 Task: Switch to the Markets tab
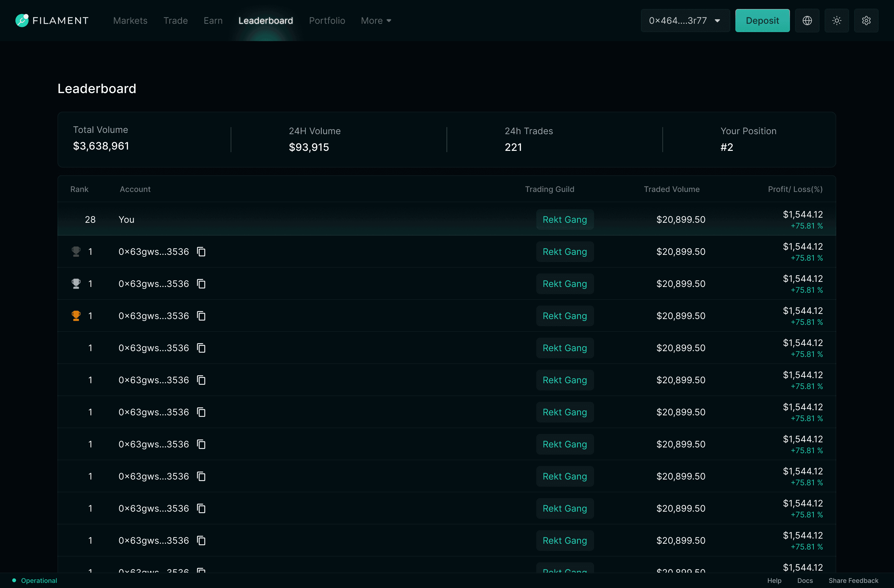tap(130, 21)
